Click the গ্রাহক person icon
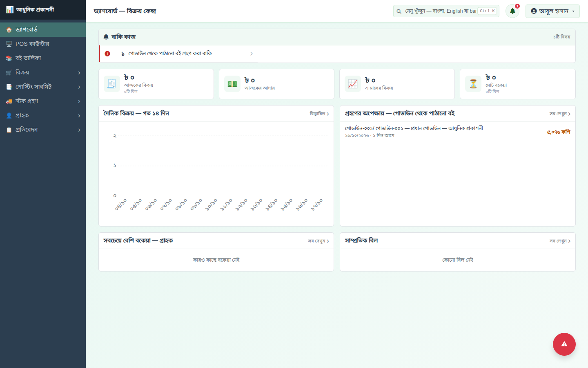The image size is (588, 368). 9,116
